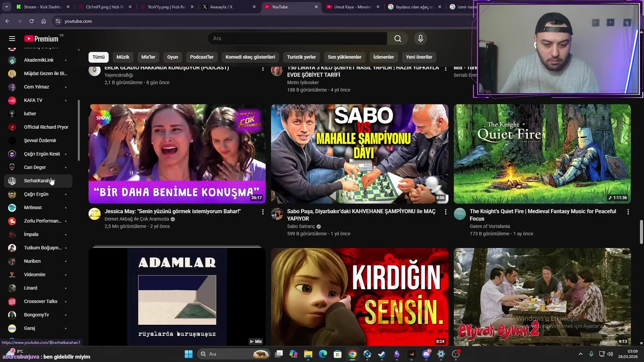
Task: Click the browser home icon
Action: pos(43,21)
